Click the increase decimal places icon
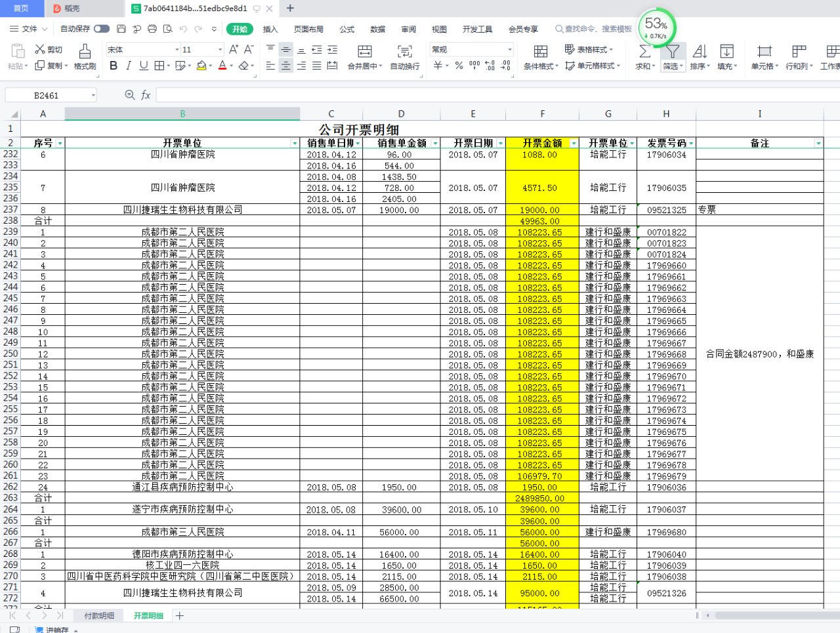The image size is (840, 633). pyautogui.click(x=490, y=66)
